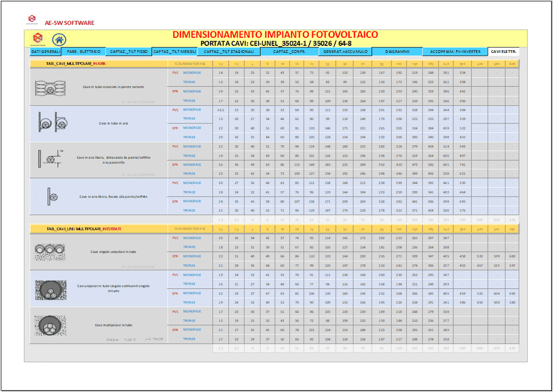Select the CAVI ELETTR. tab
The height and width of the screenshot is (392, 553).
point(503,52)
